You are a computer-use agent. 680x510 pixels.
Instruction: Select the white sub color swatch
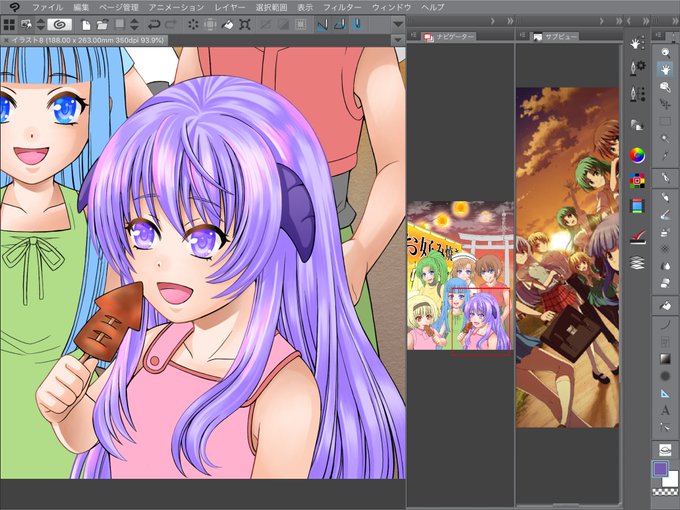tap(671, 479)
